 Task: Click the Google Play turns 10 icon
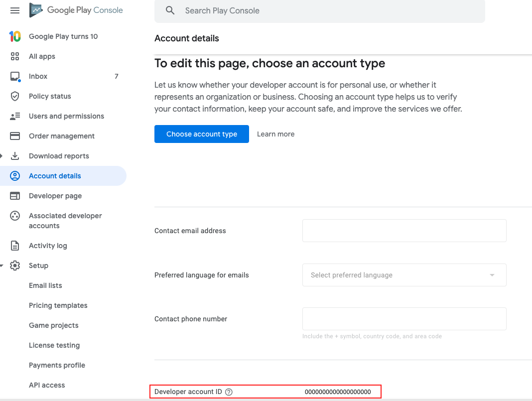(x=14, y=36)
